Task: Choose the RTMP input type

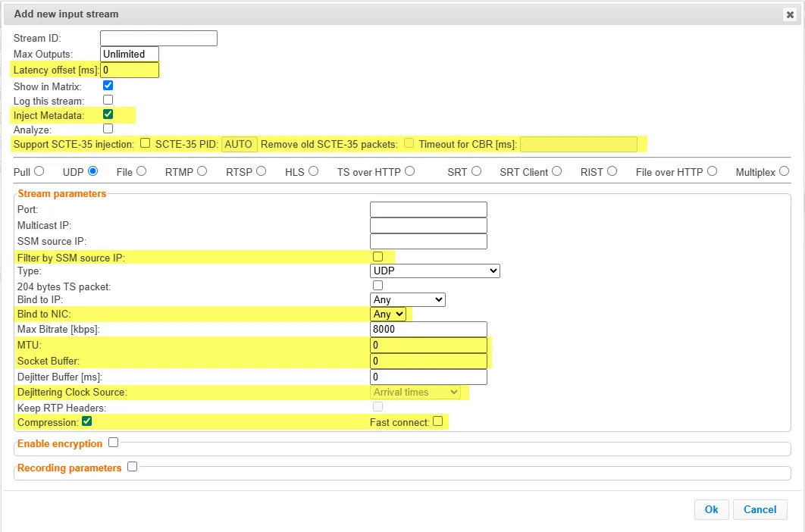Action: [x=202, y=171]
